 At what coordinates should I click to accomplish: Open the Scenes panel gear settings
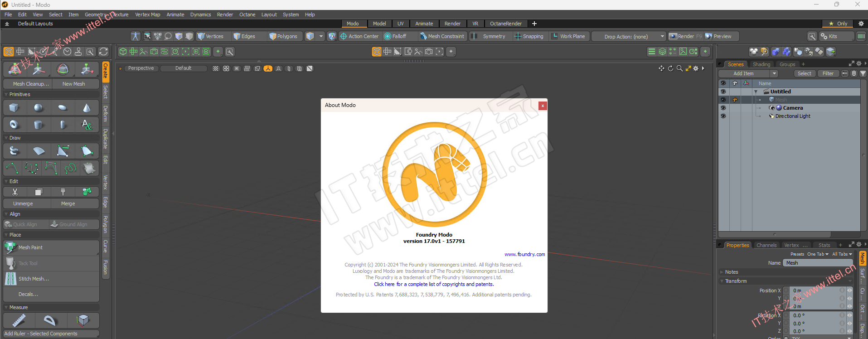pos(858,64)
